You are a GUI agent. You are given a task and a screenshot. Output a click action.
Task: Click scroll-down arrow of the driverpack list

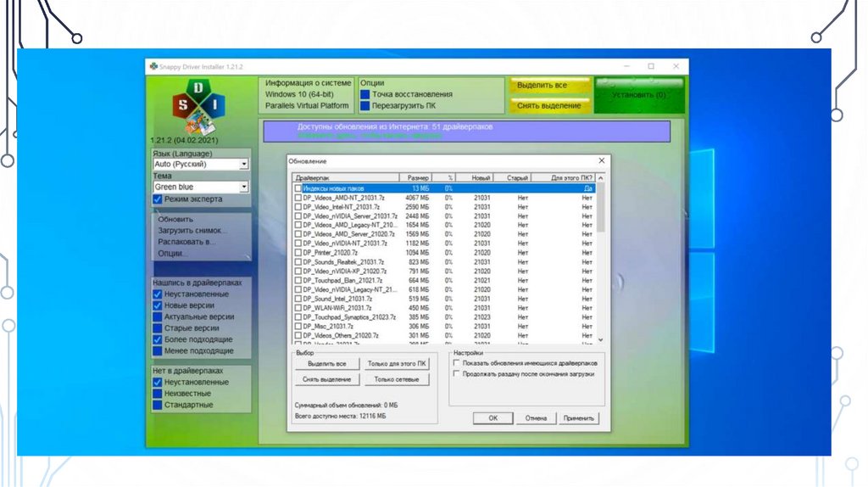coord(601,339)
